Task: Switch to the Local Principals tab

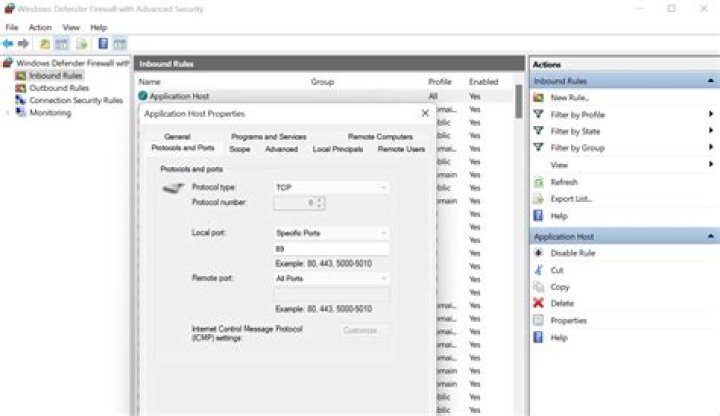Action: tap(338, 149)
